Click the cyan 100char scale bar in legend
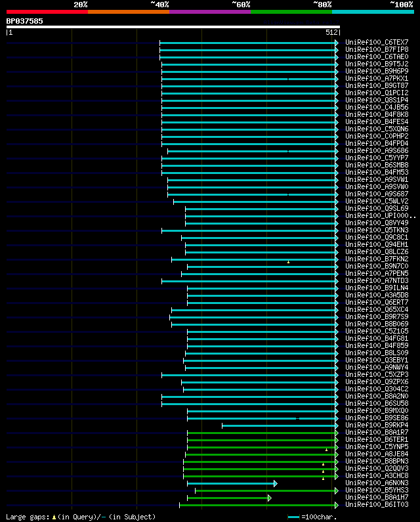The image size is (420, 522). [x=293, y=517]
